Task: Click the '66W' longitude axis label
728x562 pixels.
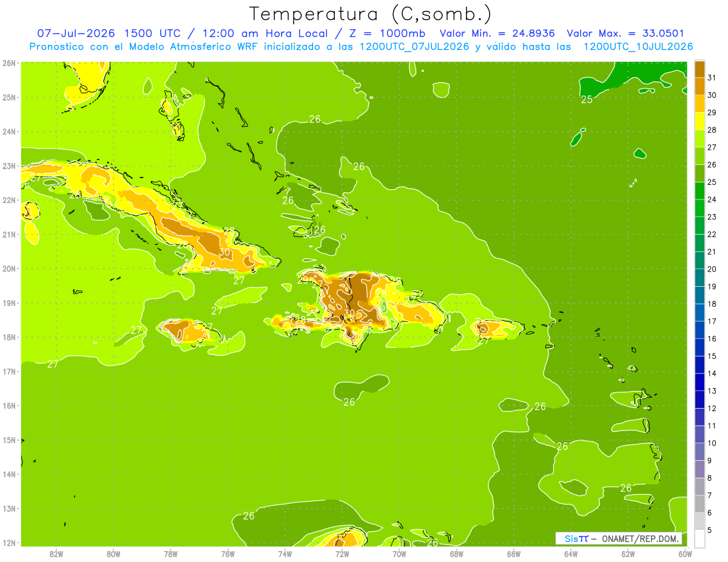Action: tap(514, 554)
